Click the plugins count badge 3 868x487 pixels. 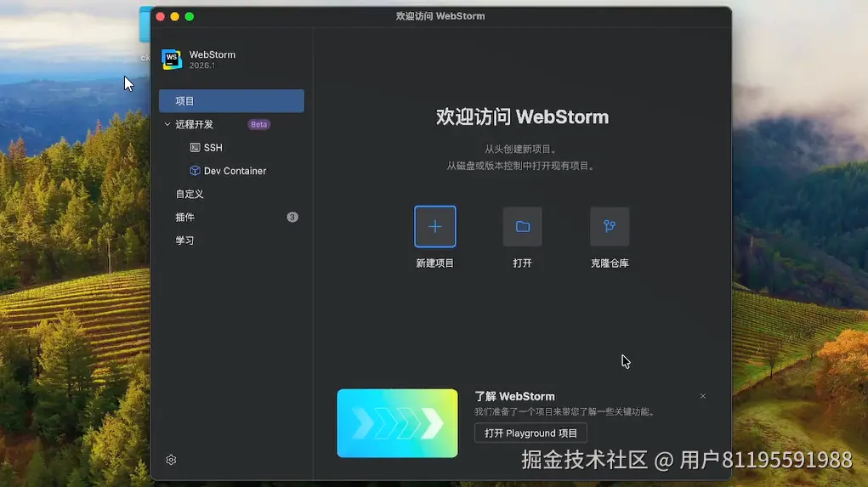292,217
